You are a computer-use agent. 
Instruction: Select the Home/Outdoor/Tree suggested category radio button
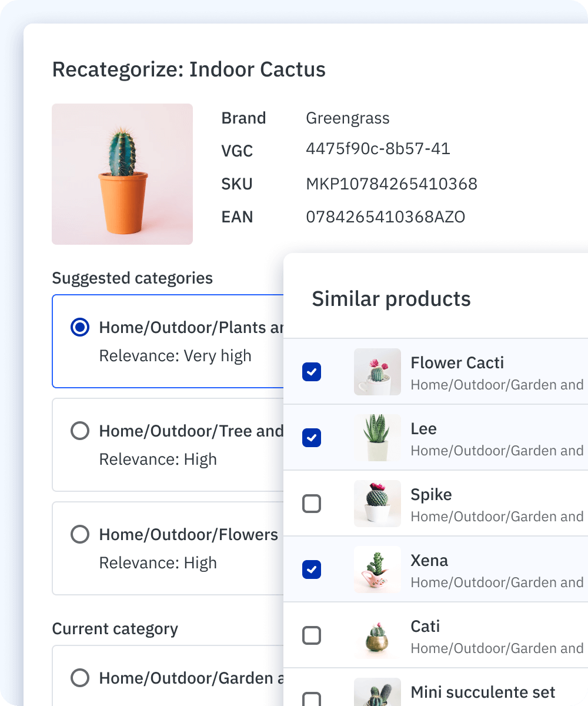80,431
